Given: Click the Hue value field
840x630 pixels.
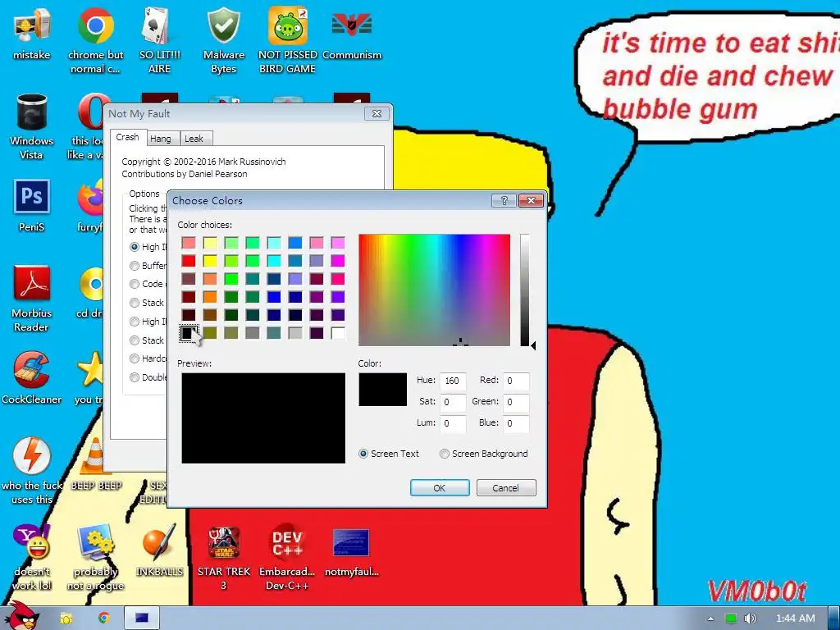Looking at the screenshot, I should [453, 381].
